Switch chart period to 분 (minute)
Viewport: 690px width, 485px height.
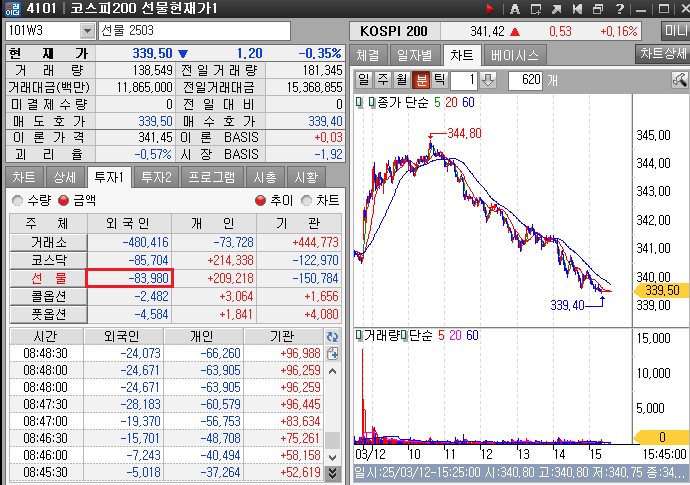pyautogui.click(x=421, y=80)
